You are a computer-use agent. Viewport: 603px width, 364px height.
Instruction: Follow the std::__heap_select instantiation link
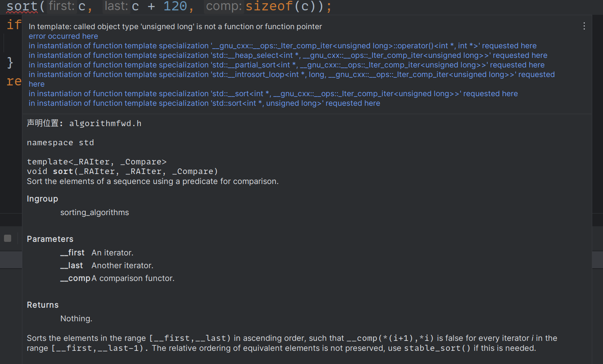point(288,55)
